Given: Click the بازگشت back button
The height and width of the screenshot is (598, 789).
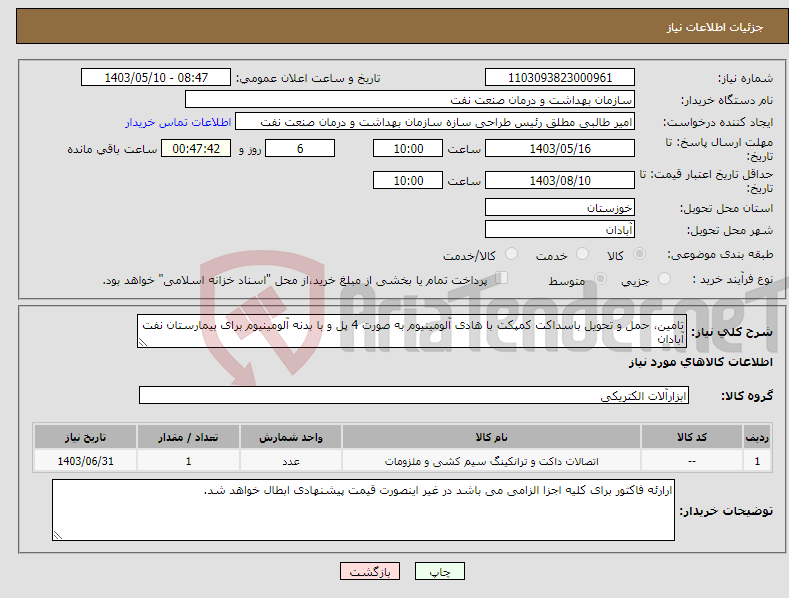Looking at the screenshot, I should [370, 571].
